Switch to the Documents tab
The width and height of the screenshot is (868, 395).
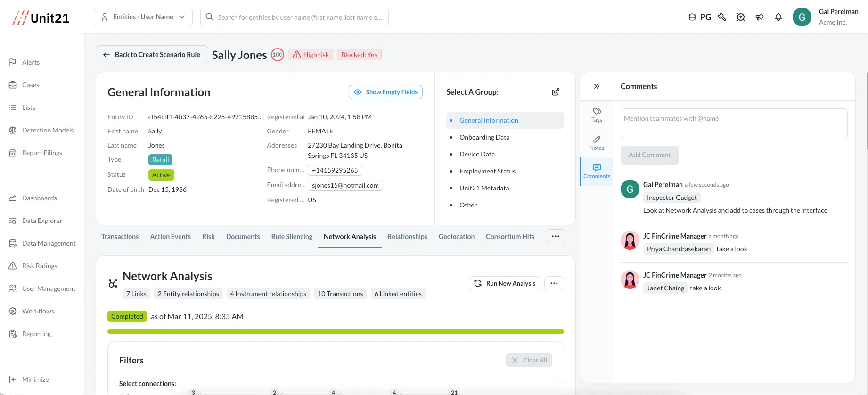point(243,237)
